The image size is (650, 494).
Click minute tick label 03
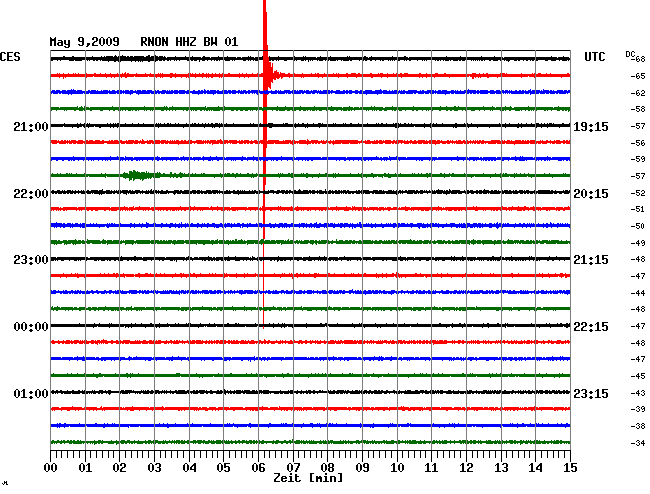(x=154, y=468)
